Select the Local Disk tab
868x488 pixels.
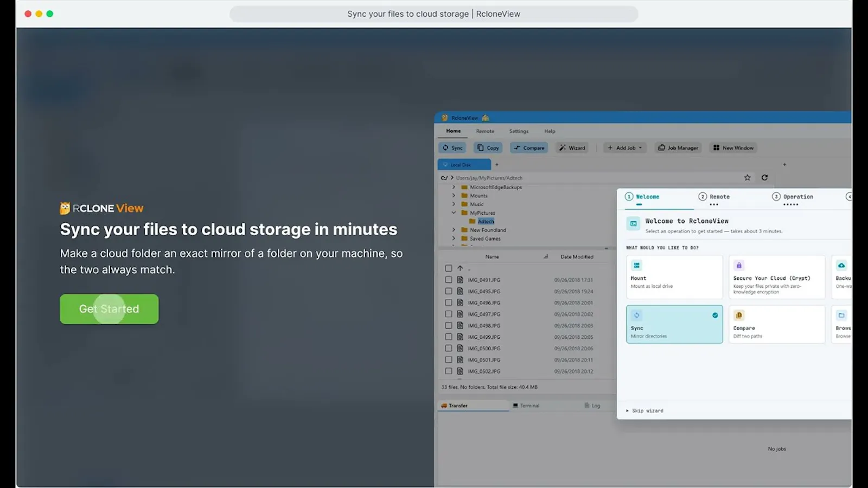464,165
